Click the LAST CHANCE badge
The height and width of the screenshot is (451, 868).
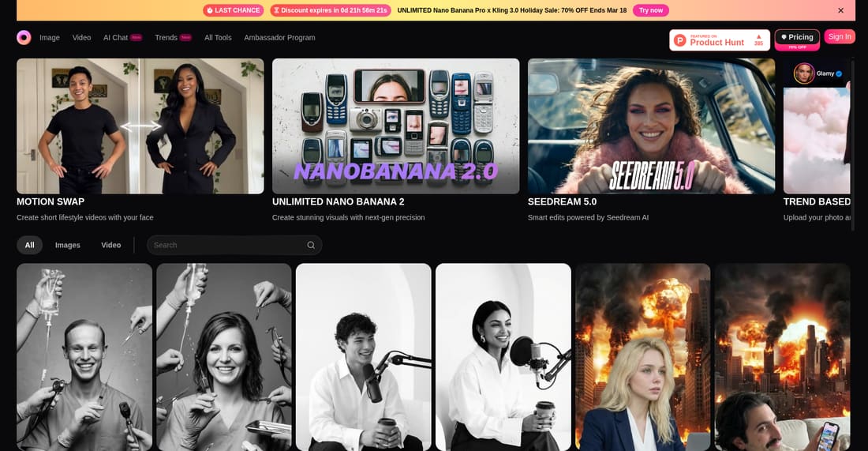(x=233, y=10)
